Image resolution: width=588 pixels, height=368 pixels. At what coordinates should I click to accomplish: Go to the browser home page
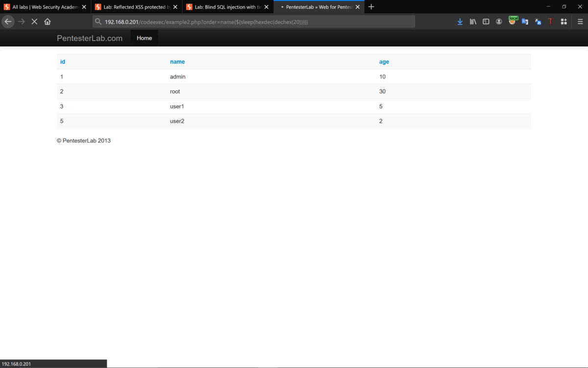point(48,22)
